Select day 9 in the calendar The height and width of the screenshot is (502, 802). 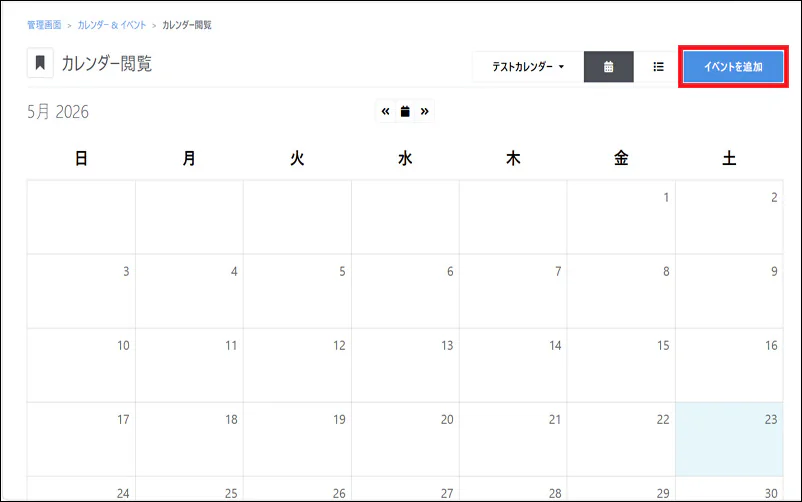[x=729, y=291]
